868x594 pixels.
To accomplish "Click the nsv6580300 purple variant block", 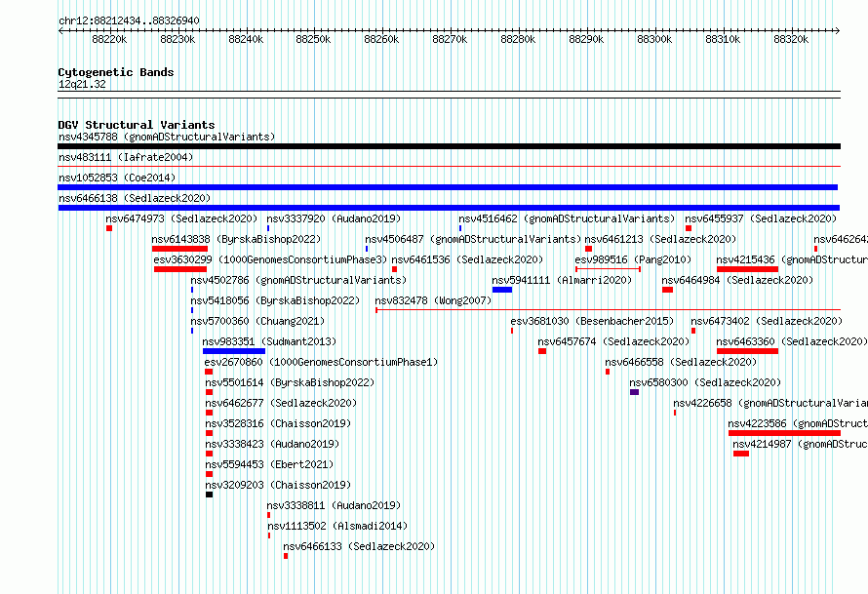I will coord(634,392).
